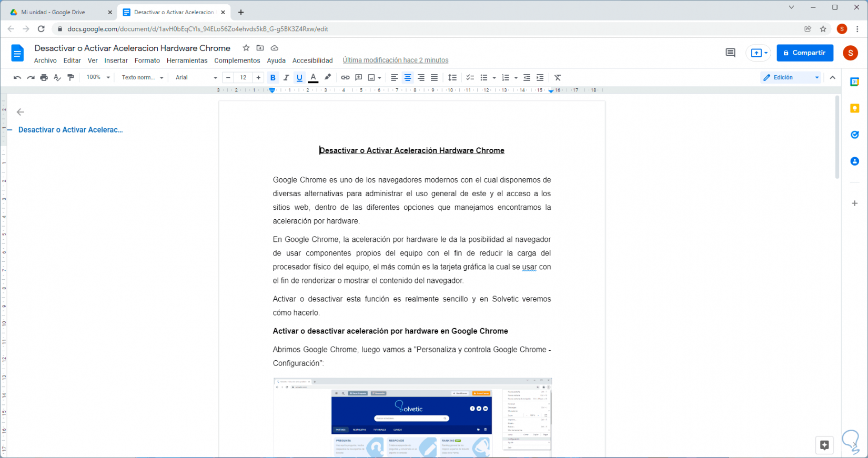Apply a bulleted list
This screenshot has width=868, height=458.
(x=484, y=78)
